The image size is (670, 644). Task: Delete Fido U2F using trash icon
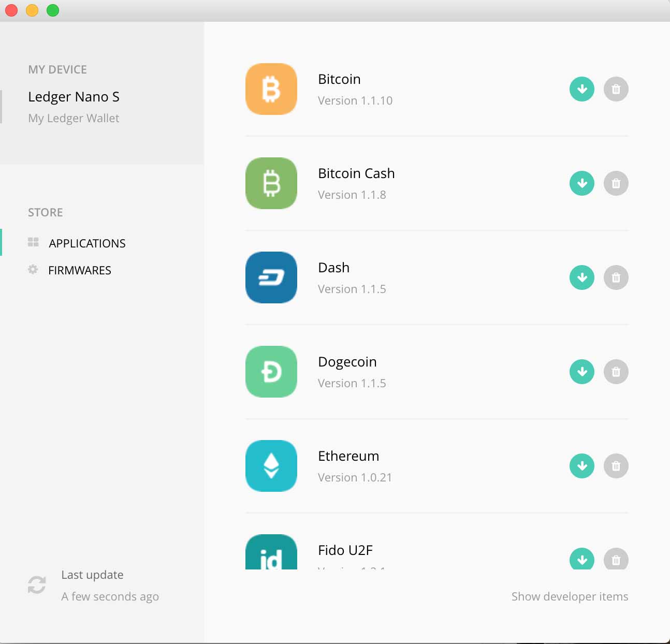point(616,559)
